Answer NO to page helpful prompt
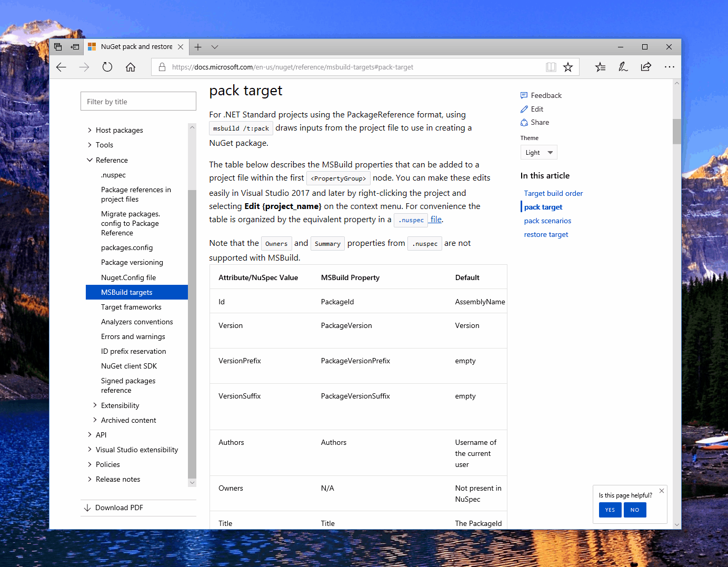Screen dimensions: 728x567 pyautogui.click(x=635, y=510)
